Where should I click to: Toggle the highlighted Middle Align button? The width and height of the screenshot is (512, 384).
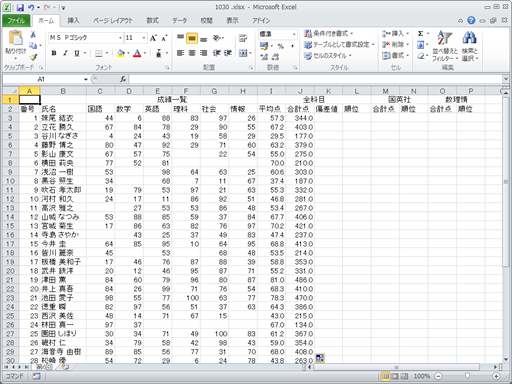(192, 38)
